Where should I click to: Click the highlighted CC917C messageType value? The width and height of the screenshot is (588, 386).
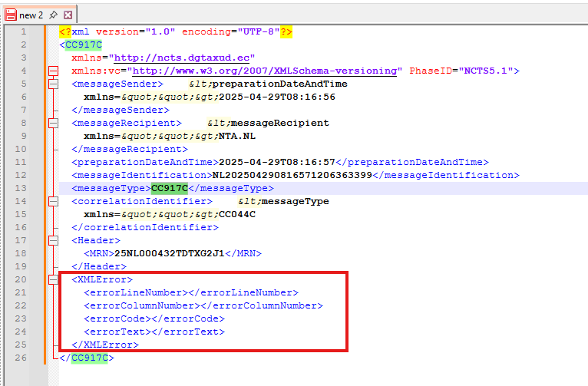click(x=170, y=188)
